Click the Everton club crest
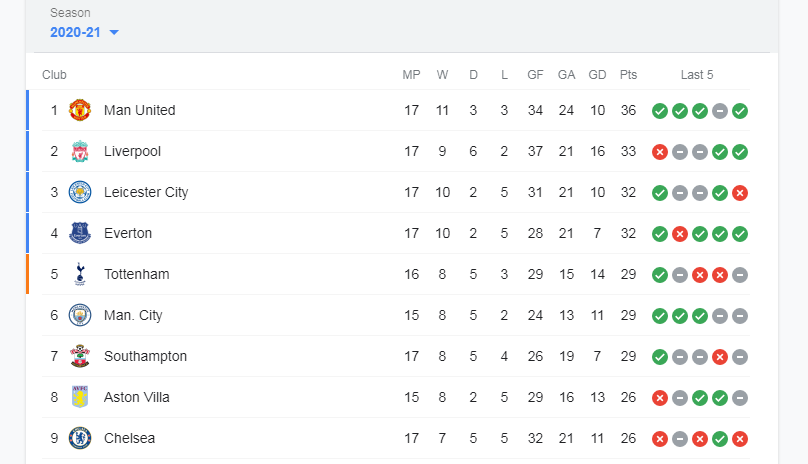808x464 pixels. pyautogui.click(x=80, y=233)
